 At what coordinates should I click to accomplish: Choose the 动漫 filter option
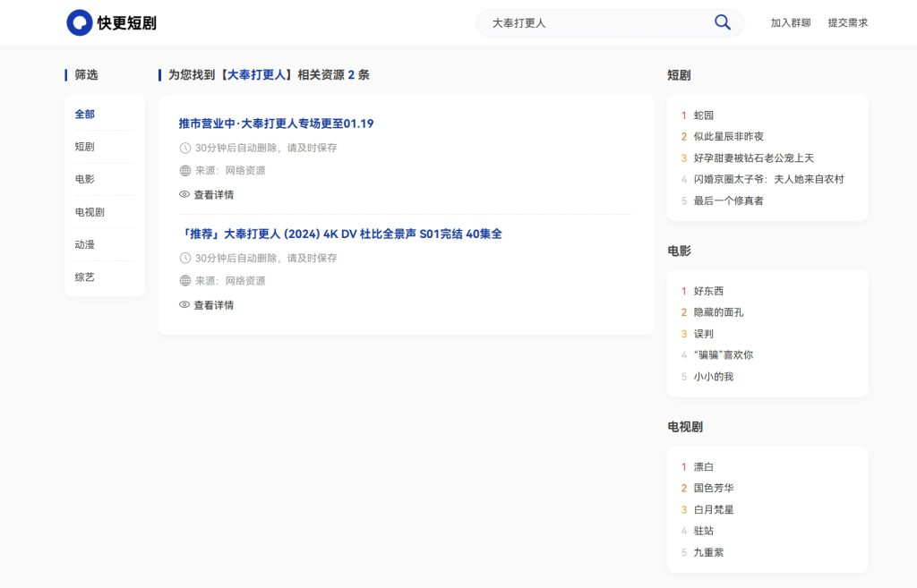[x=85, y=244]
